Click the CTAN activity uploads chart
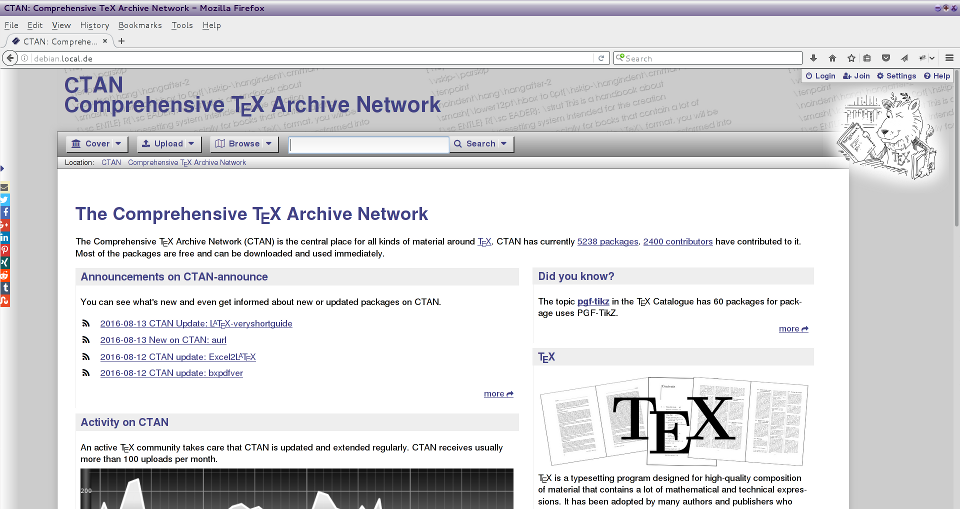This screenshot has height=509, width=960. [x=297, y=489]
